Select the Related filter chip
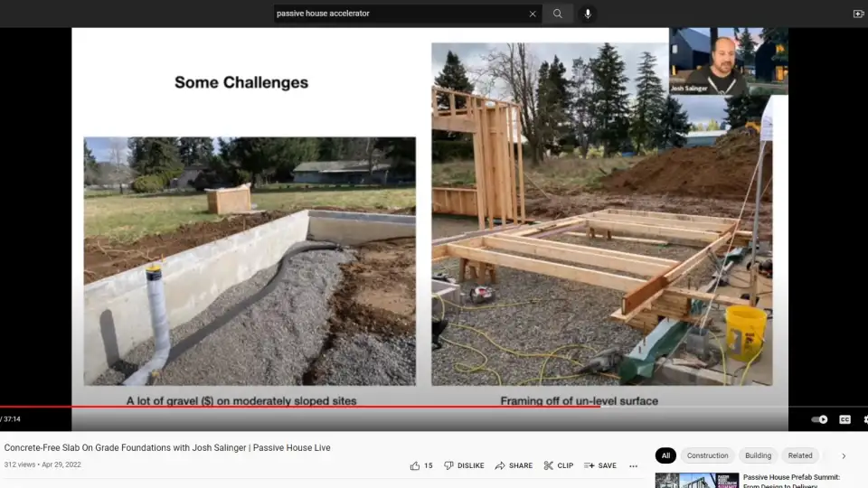868x488 pixels. [800, 456]
